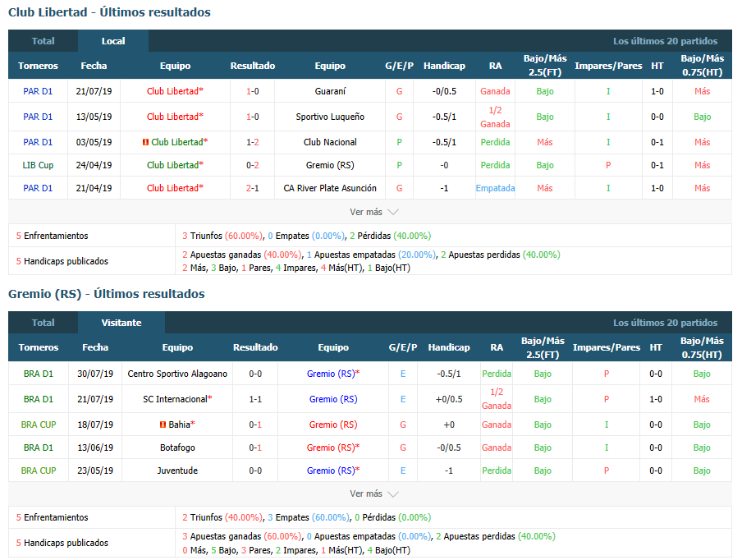This screenshot has width=742, height=560.
Task: Open BRA CUP link dated 23/05/19
Action: [x=39, y=470]
